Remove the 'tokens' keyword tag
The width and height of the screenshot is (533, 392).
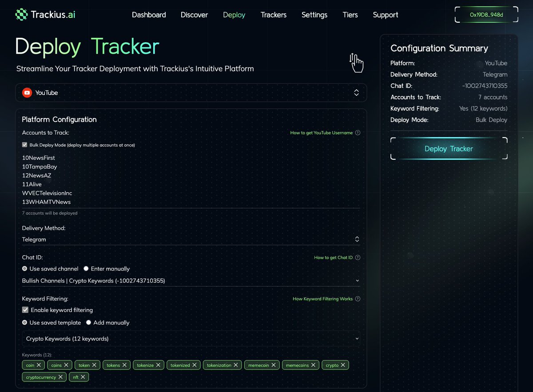pyautogui.click(x=124, y=365)
